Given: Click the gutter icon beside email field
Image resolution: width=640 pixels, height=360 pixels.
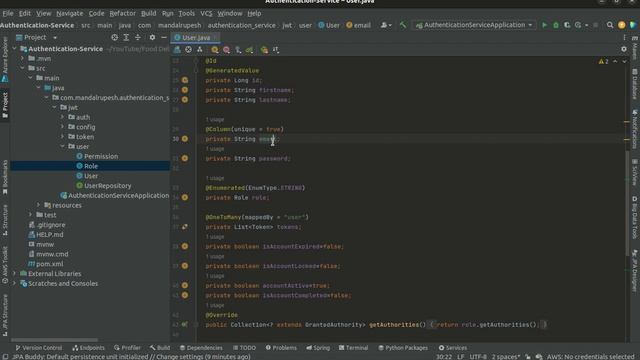Looking at the screenshot, I should click(185, 139).
